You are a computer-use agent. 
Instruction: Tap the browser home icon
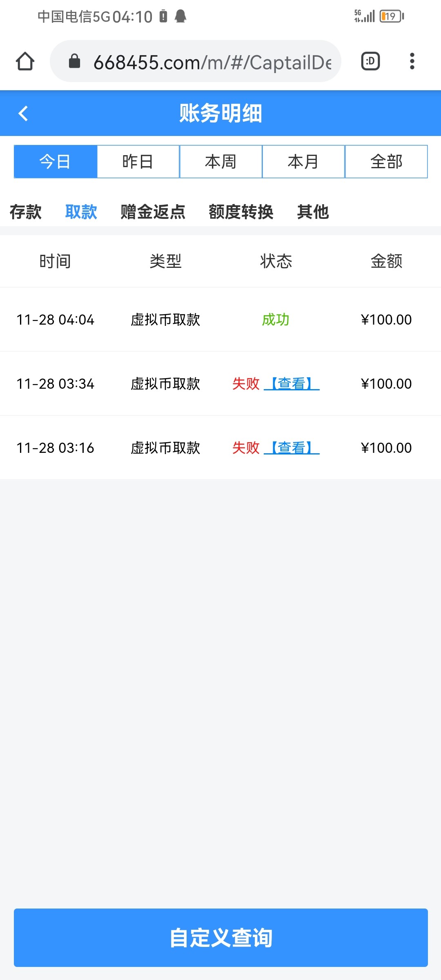coord(25,62)
